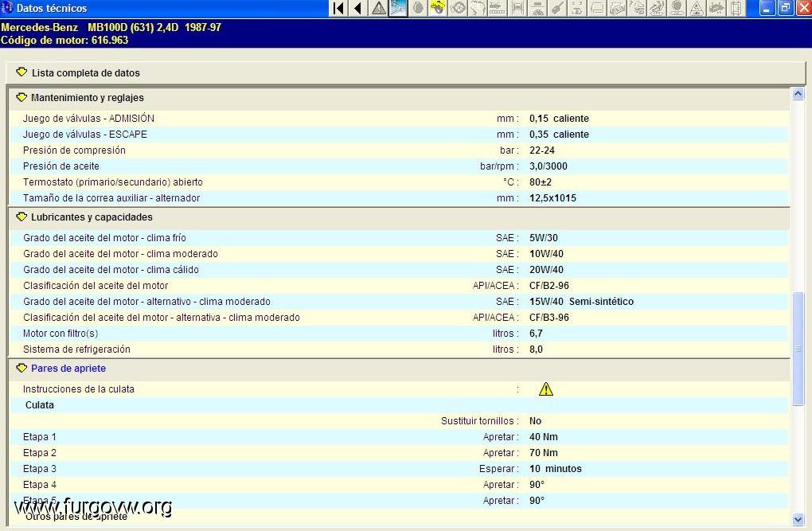Screen dimensions: 812x531
Task: Collapse the Lista completa de datos section
Action: coord(21,72)
